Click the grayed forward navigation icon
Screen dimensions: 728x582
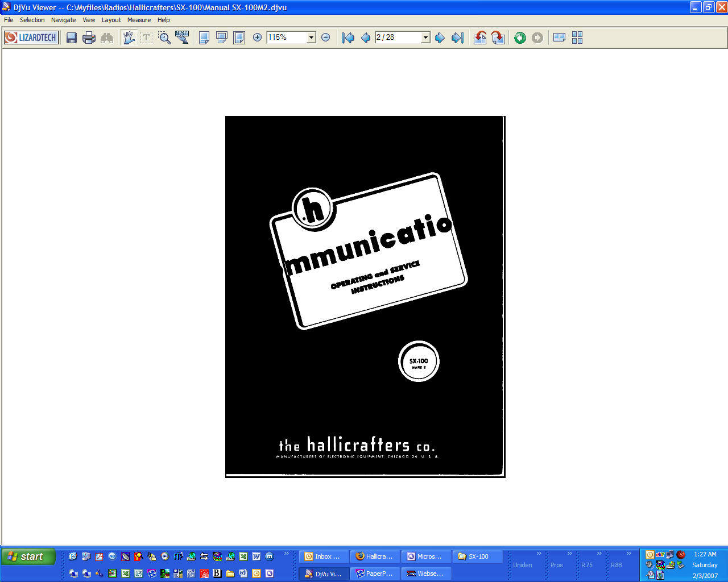[x=537, y=38]
